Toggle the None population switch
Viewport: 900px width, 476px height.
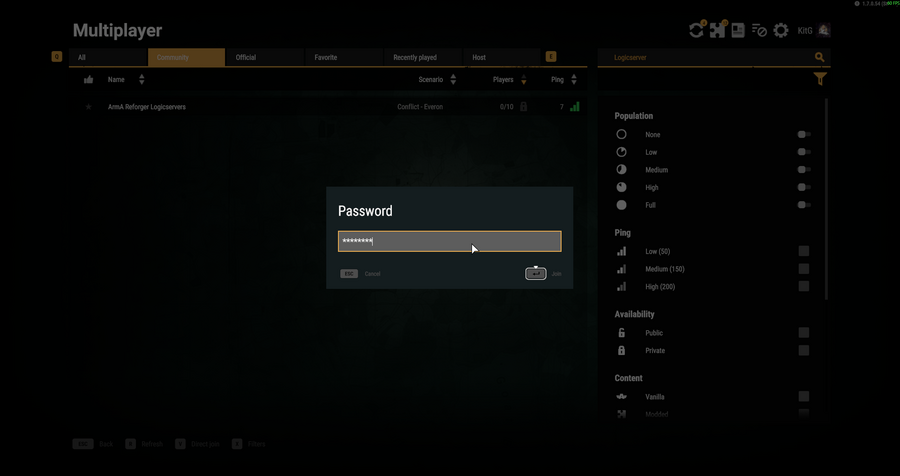coord(804,134)
